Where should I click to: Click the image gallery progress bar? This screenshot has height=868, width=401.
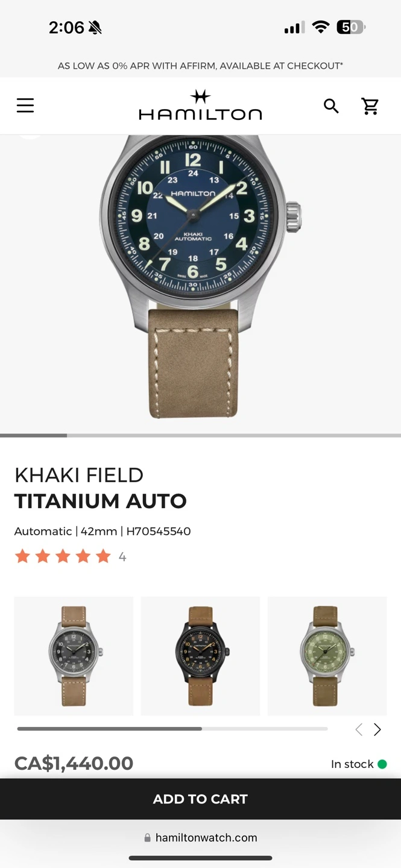200,435
